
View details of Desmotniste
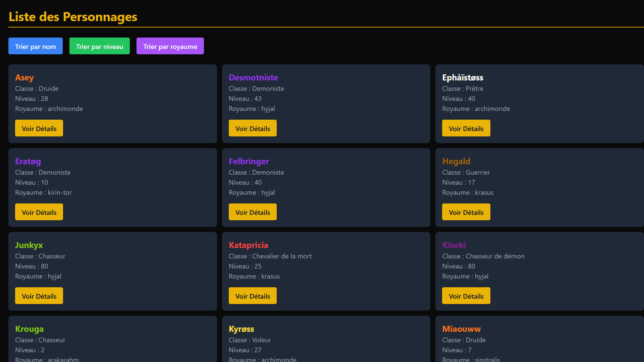[x=253, y=128]
